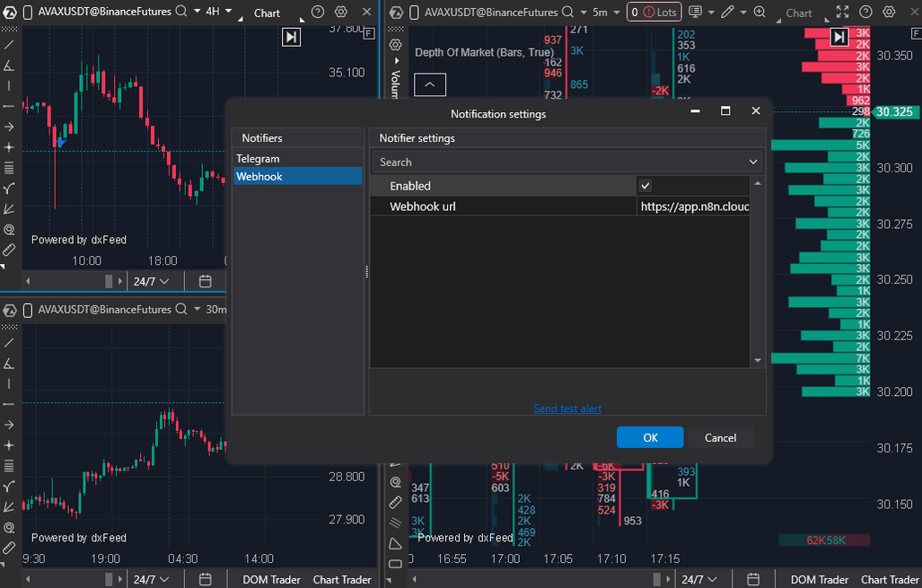Open top-left chart settings gear

[x=340, y=13]
